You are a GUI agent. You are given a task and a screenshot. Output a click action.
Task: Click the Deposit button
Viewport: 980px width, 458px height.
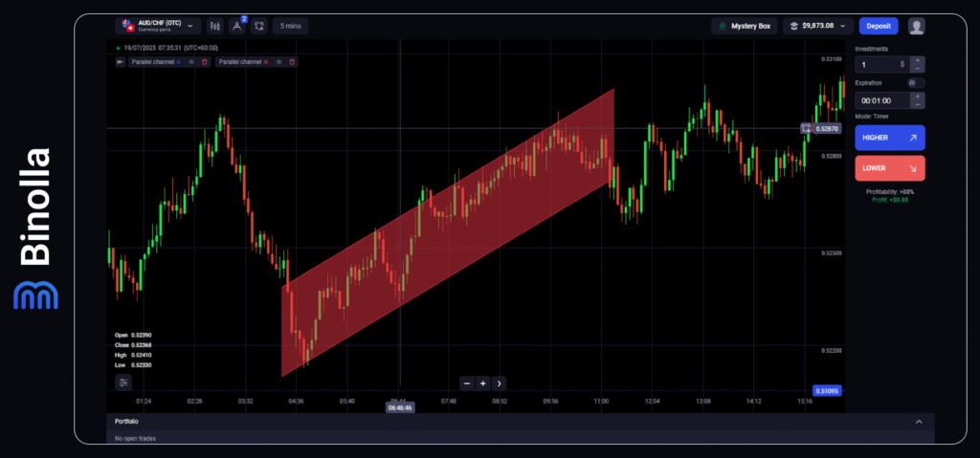point(879,26)
